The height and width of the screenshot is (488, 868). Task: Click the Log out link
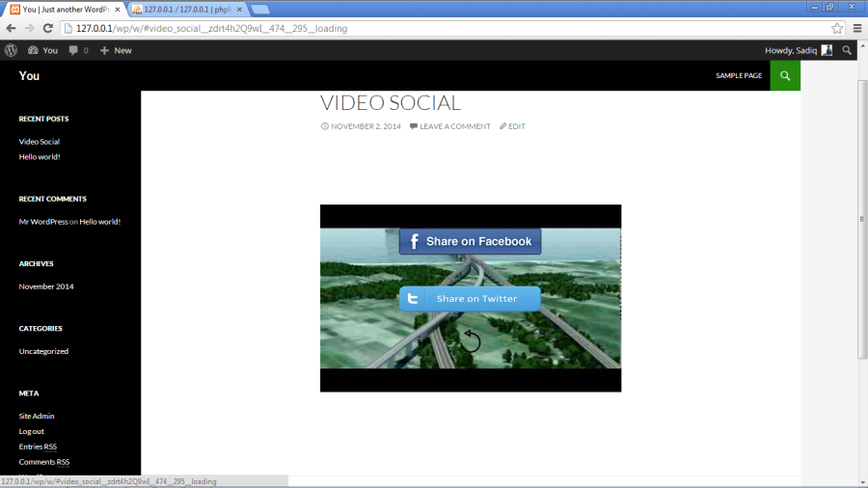coord(32,431)
